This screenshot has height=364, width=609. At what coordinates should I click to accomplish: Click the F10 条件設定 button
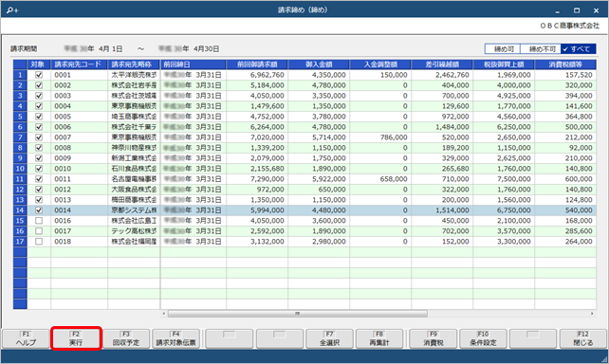(483, 338)
